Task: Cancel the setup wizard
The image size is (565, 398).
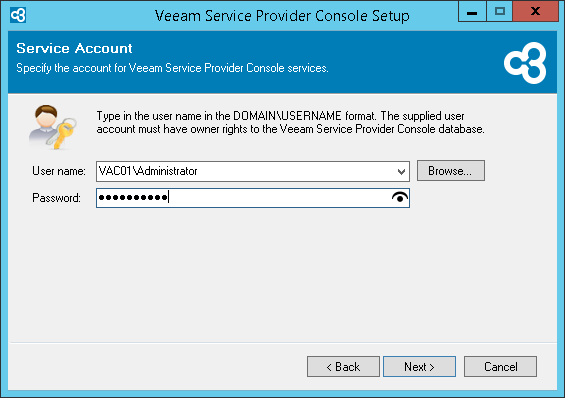Action: [501, 367]
